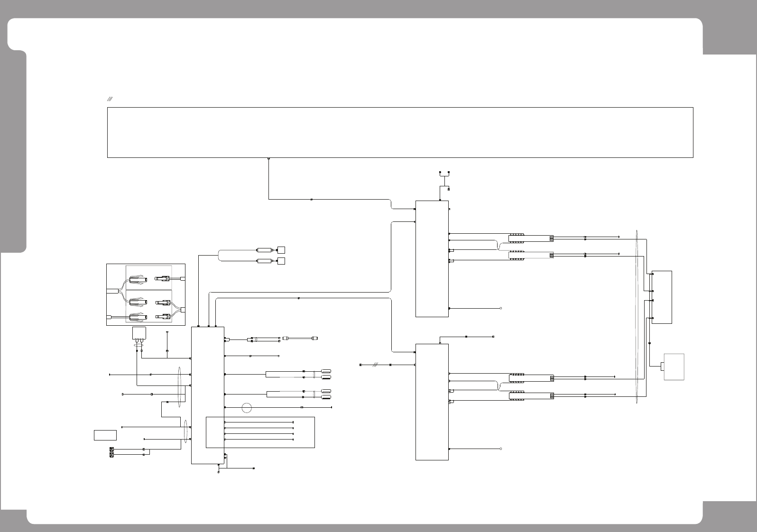This screenshot has width=757, height=532.
Task: Click the small box with three bottom terminals
Action: (x=138, y=334)
